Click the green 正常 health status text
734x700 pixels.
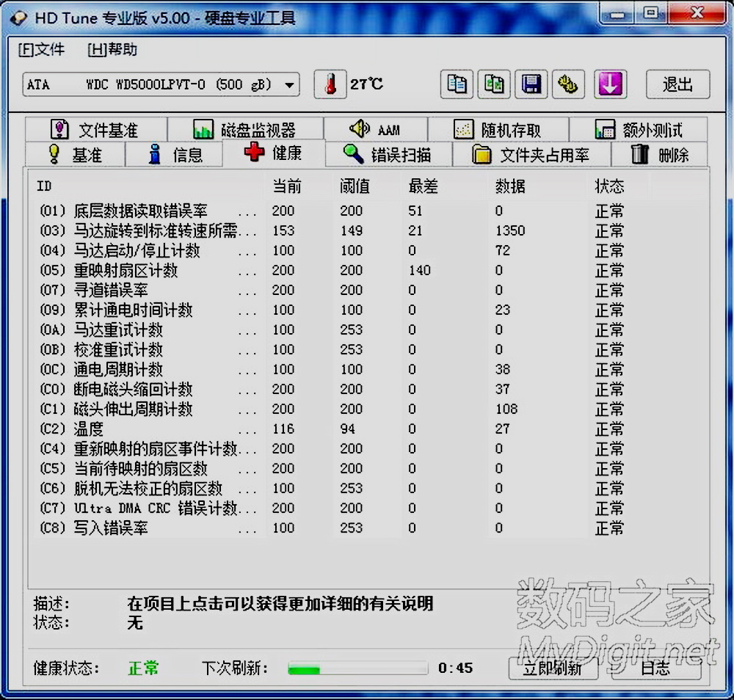143,668
